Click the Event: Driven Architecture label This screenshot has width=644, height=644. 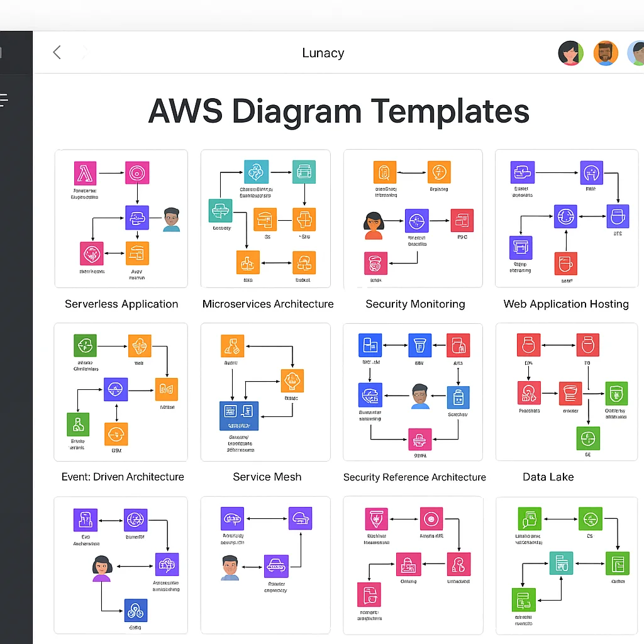coord(122,477)
